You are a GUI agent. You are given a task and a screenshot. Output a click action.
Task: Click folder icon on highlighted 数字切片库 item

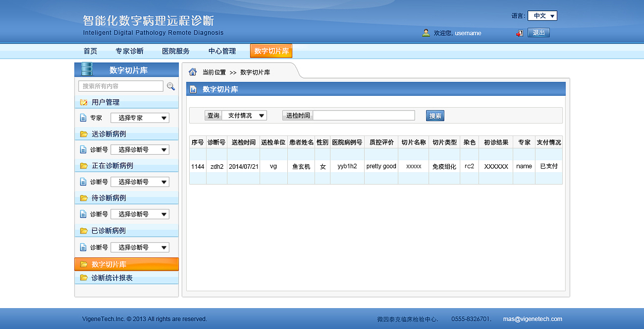[84, 264]
